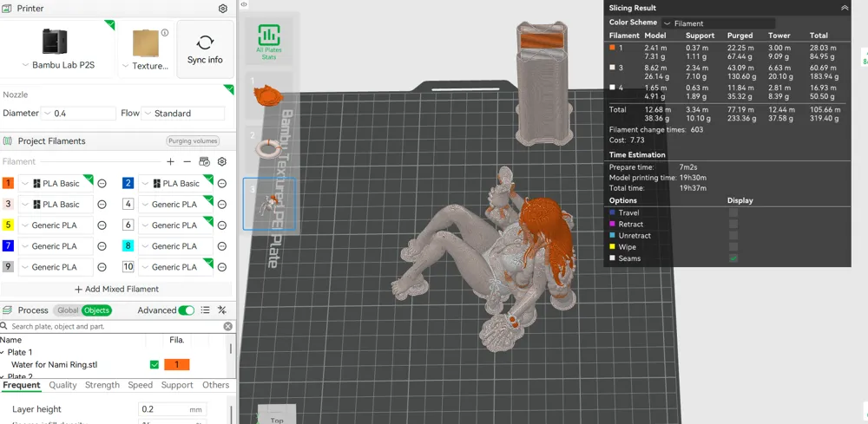The width and height of the screenshot is (868, 424).
Task: Select plate 3 thumbnail
Action: point(269,204)
